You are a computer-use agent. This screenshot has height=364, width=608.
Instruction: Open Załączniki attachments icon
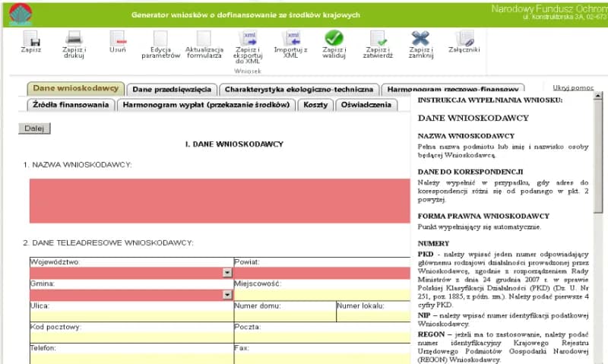coord(464,39)
